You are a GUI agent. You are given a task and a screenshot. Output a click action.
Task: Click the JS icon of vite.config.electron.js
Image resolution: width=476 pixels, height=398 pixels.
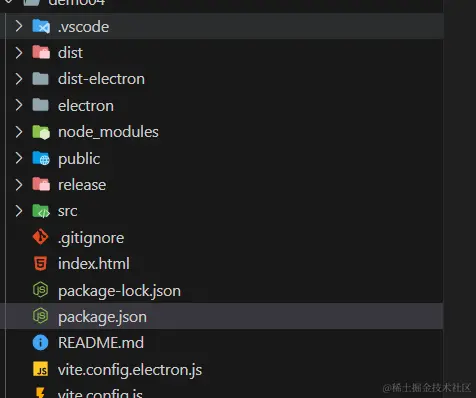tap(41, 369)
